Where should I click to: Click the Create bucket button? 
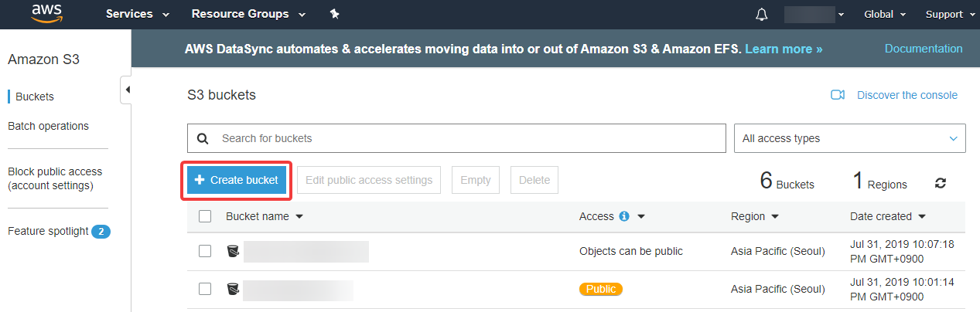[236, 180]
